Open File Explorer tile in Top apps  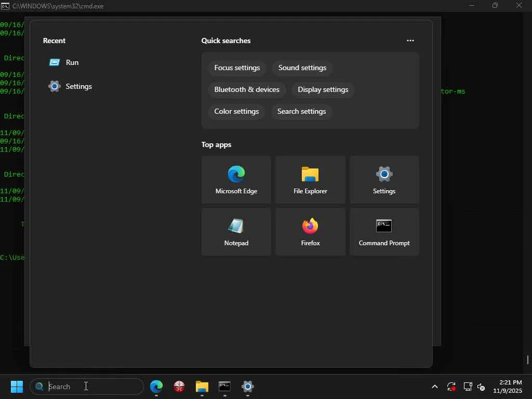[x=310, y=180]
